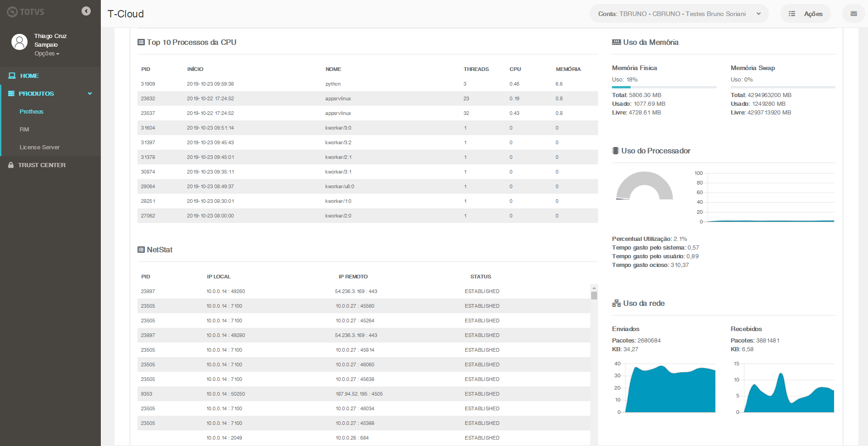Image resolution: width=868 pixels, height=446 pixels.
Task: Go to HOME in sidebar
Action: (x=29, y=76)
